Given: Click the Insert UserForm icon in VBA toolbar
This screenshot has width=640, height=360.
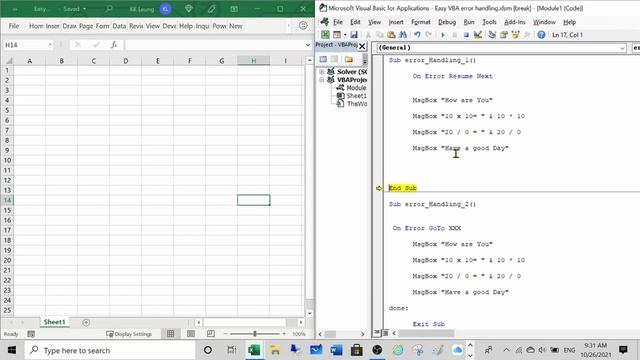Looking at the screenshot, I should click(x=337, y=35).
